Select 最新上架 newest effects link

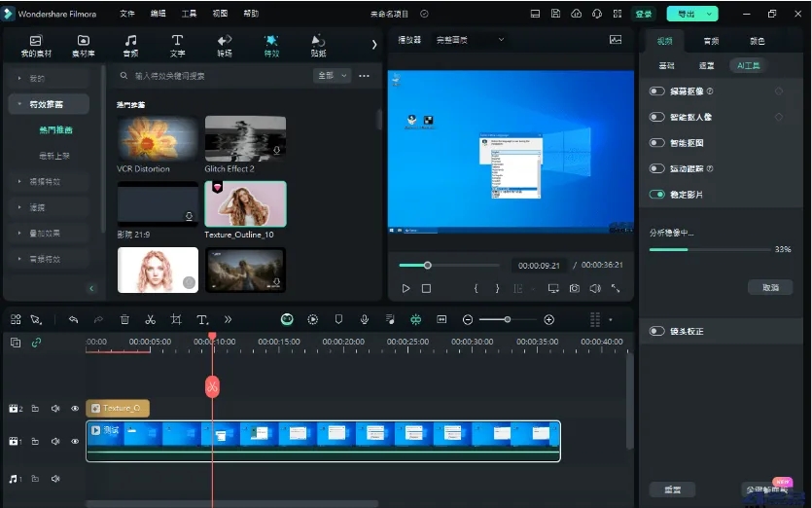(54, 156)
